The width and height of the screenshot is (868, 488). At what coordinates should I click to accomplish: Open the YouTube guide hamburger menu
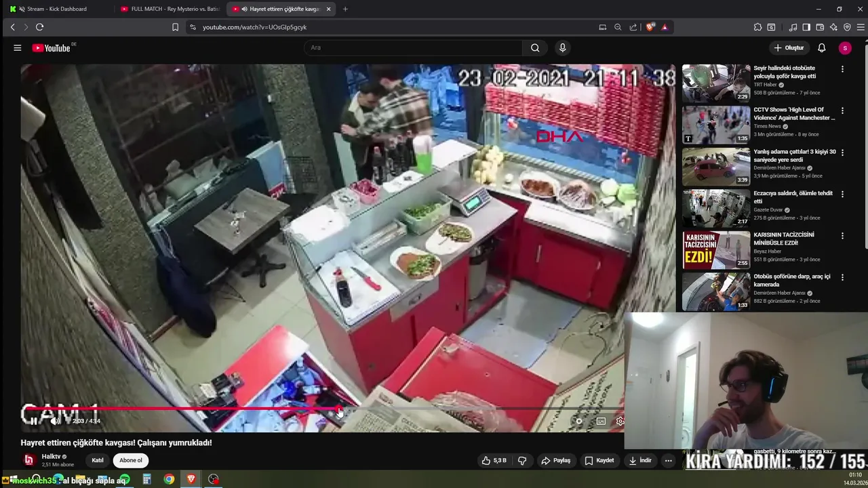pos(17,48)
